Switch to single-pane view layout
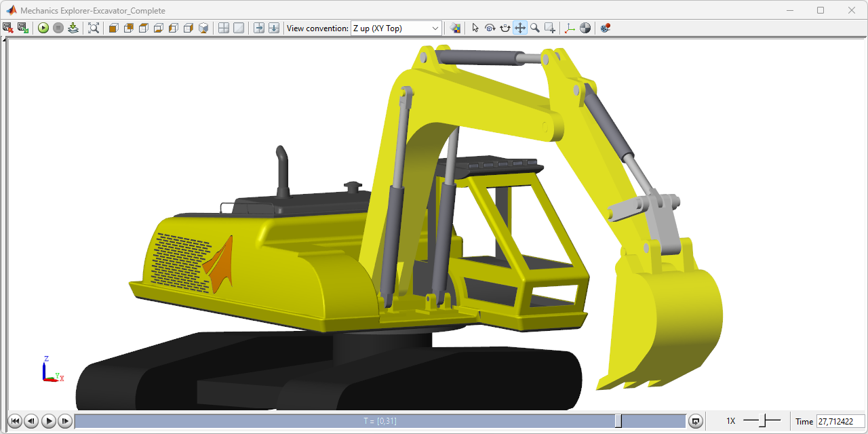 (239, 28)
